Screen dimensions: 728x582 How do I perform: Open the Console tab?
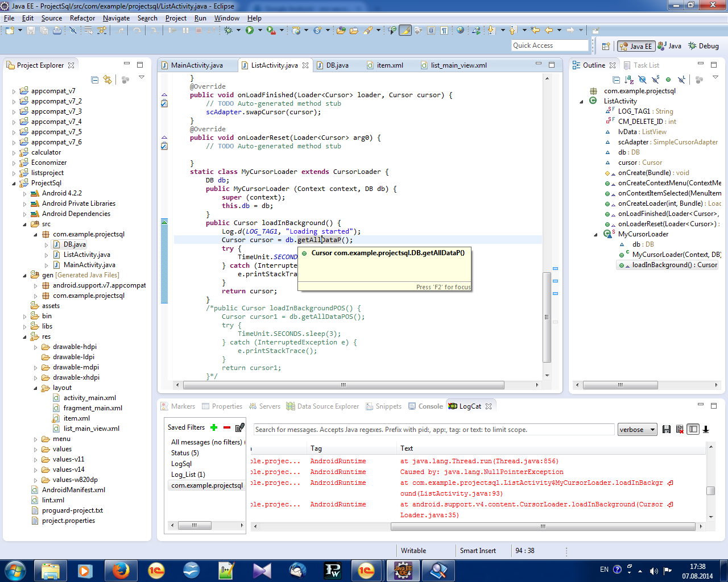pyautogui.click(x=425, y=406)
